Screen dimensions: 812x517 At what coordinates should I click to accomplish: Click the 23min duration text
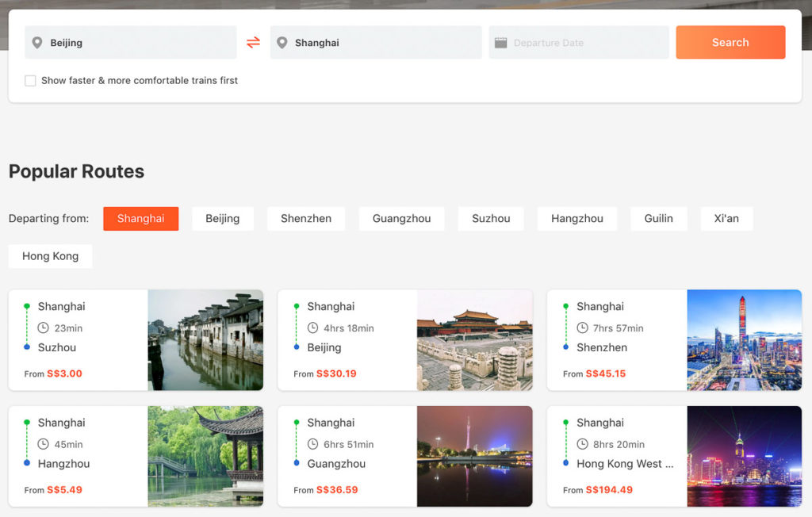[x=68, y=328]
